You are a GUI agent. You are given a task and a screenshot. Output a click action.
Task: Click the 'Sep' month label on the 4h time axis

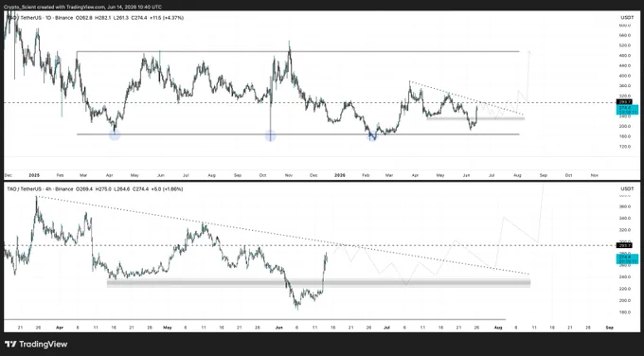(x=610, y=328)
